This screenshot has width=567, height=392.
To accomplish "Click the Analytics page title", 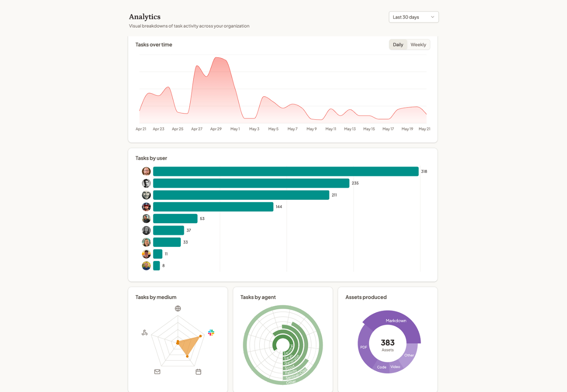I will point(144,17).
